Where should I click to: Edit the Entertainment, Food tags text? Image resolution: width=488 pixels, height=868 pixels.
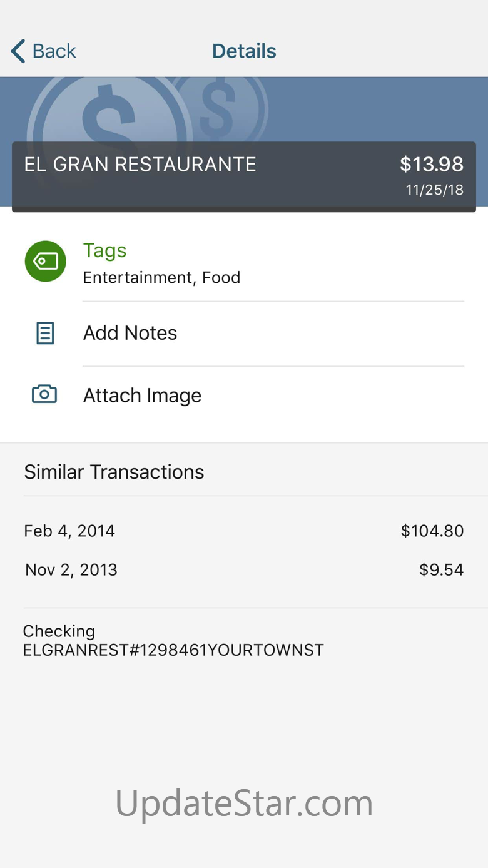[x=161, y=277]
